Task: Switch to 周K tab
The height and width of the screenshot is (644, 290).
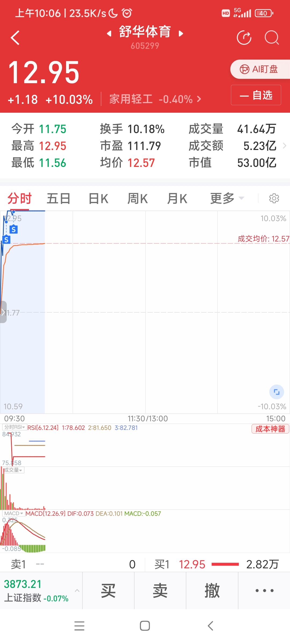Action: click(x=137, y=199)
